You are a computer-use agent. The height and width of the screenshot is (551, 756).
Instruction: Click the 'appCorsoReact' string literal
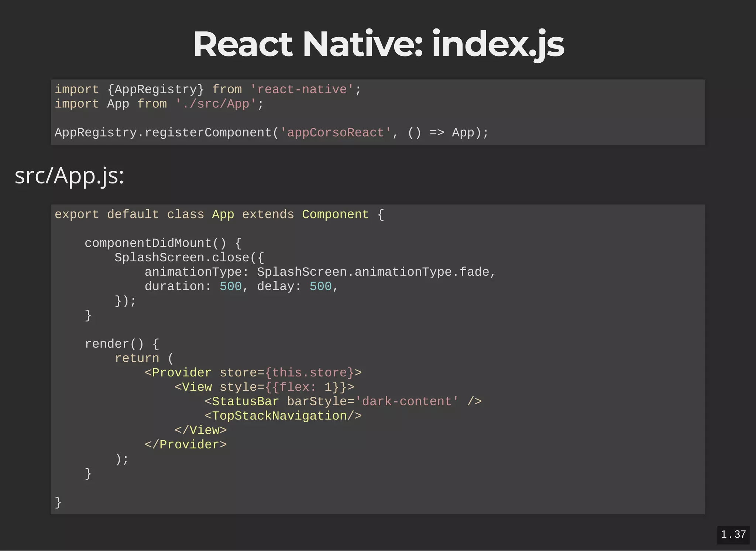click(x=336, y=133)
